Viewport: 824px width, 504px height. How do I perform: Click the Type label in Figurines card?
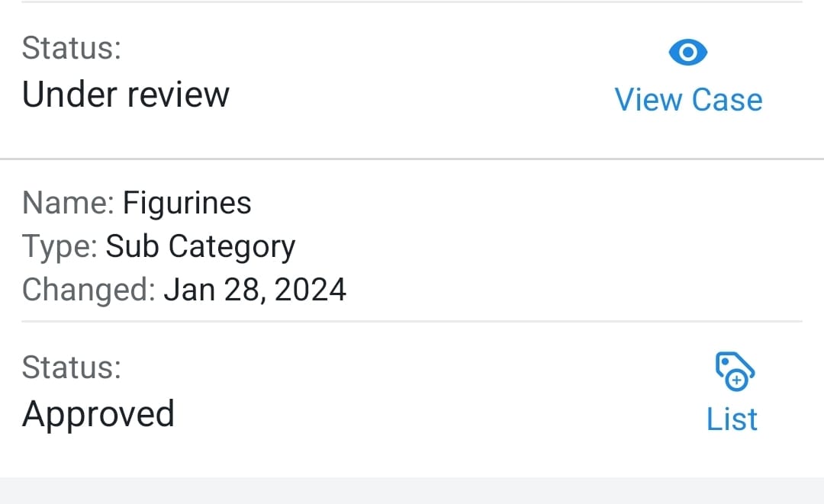tap(60, 247)
